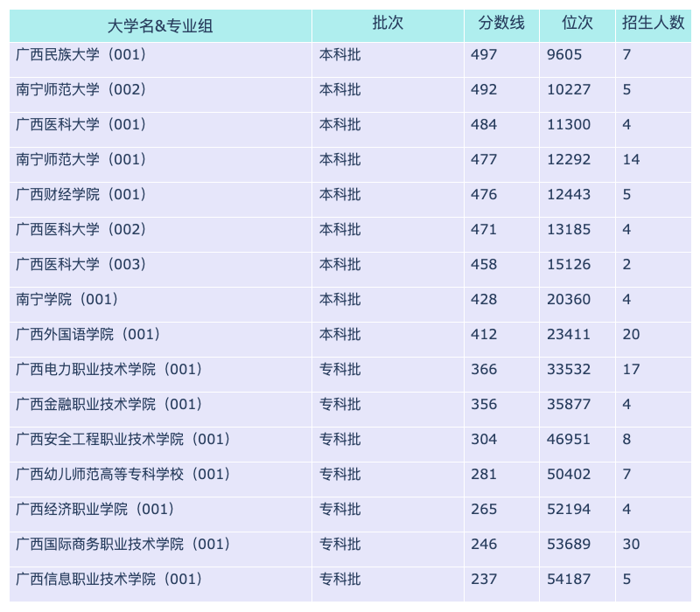Click rank value 33532
Image resolution: width=700 pixels, height=612 pixels.
(x=569, y=369)
